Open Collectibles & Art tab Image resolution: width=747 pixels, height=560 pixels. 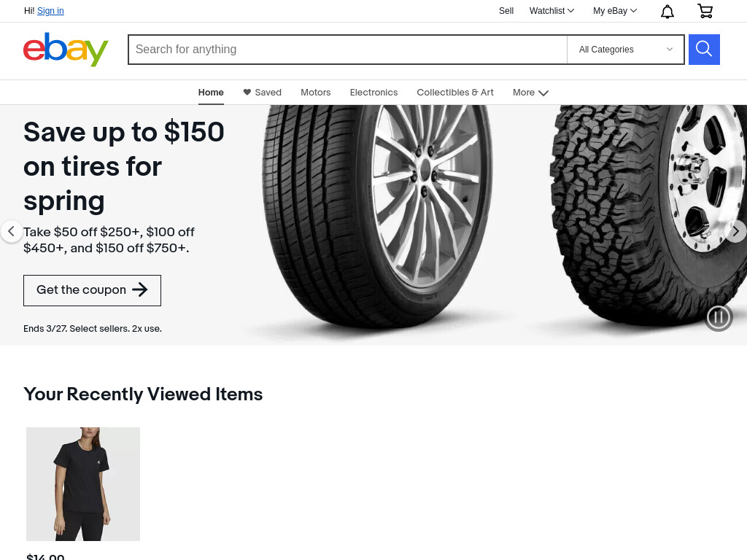455,93
